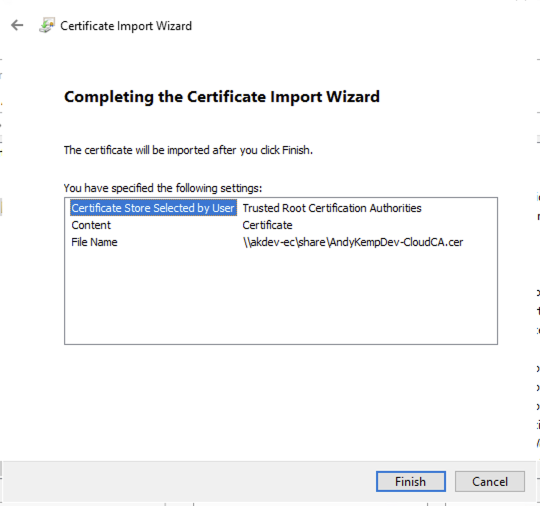Click the Certificate value beside Content
The image size is (540, 506).
[x=267, y=225]
